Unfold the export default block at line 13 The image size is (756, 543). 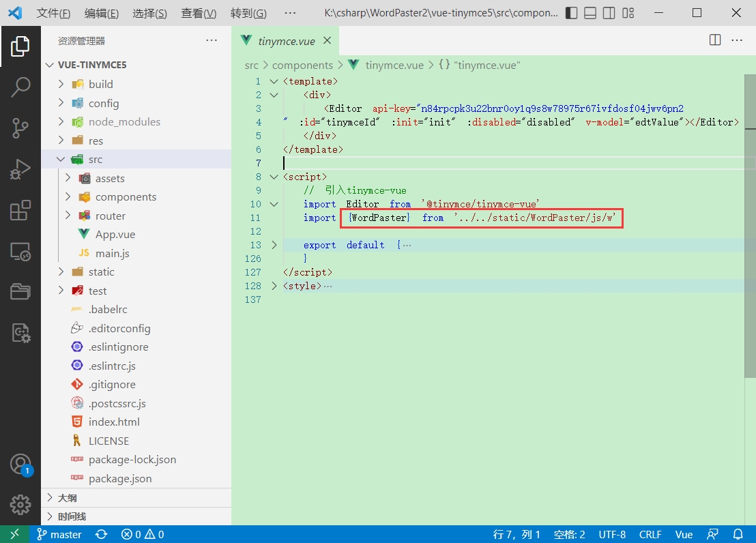(x=274, y=245)
